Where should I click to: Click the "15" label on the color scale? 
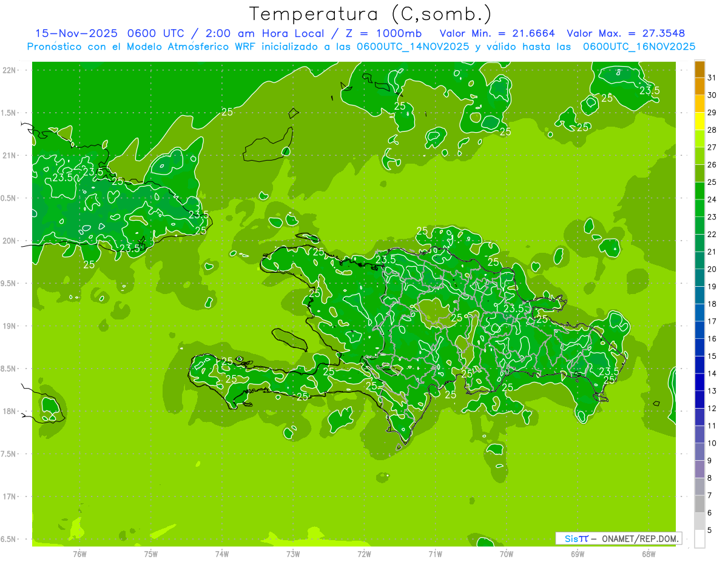712,356
